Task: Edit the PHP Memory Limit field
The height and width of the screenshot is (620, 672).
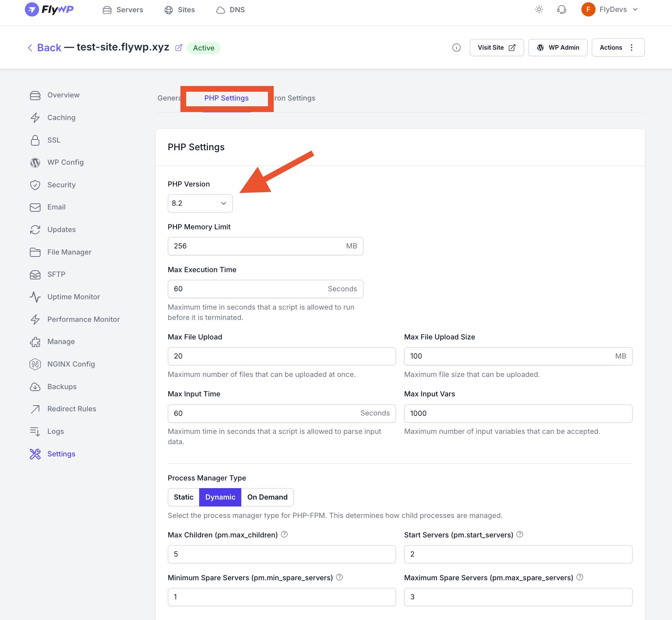Action: pos(256,246)
